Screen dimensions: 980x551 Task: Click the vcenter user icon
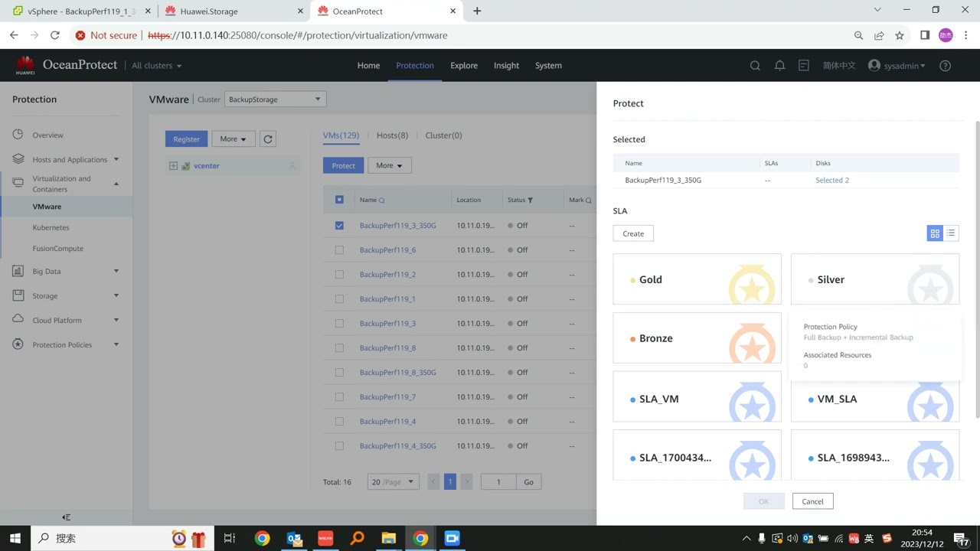[292, 166]
